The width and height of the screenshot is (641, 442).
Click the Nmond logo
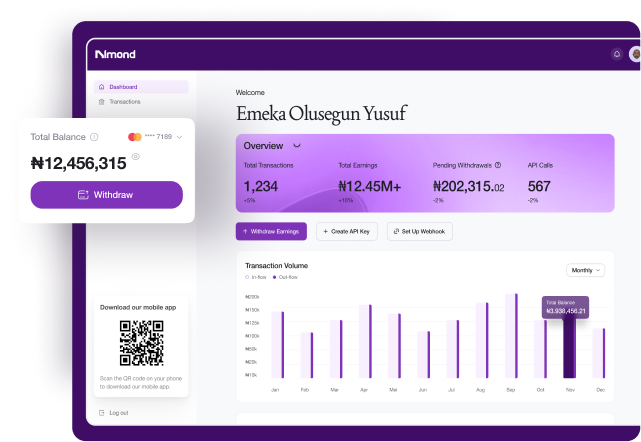coord(114,54)
